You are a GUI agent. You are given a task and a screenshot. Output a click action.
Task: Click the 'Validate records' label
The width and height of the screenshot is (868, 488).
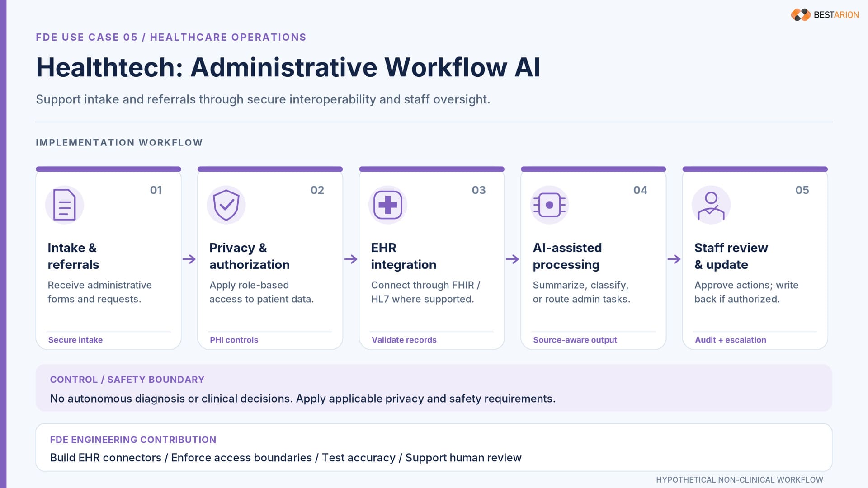(404, 340)
